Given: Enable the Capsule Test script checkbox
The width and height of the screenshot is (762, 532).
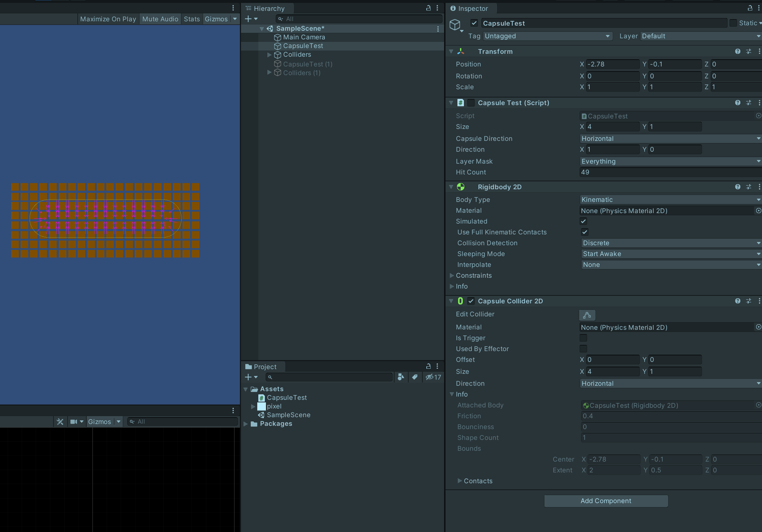Looking at the screenshot, I should pyautogui.click(x=471, y=103).
